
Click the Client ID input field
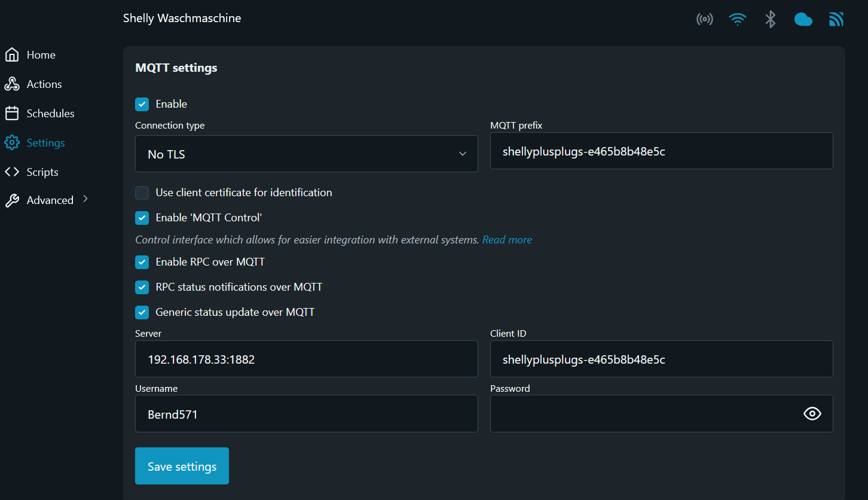pos(662,359)
